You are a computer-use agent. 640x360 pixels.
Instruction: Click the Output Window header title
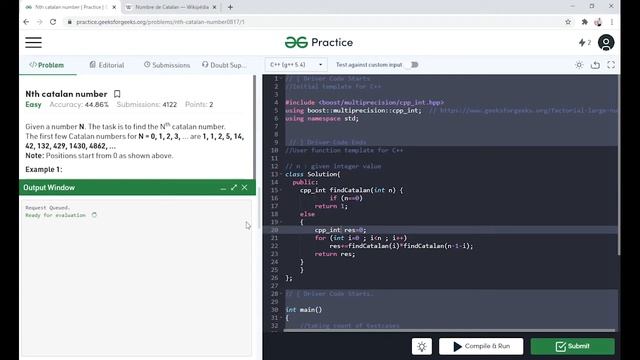click(49, 188)
